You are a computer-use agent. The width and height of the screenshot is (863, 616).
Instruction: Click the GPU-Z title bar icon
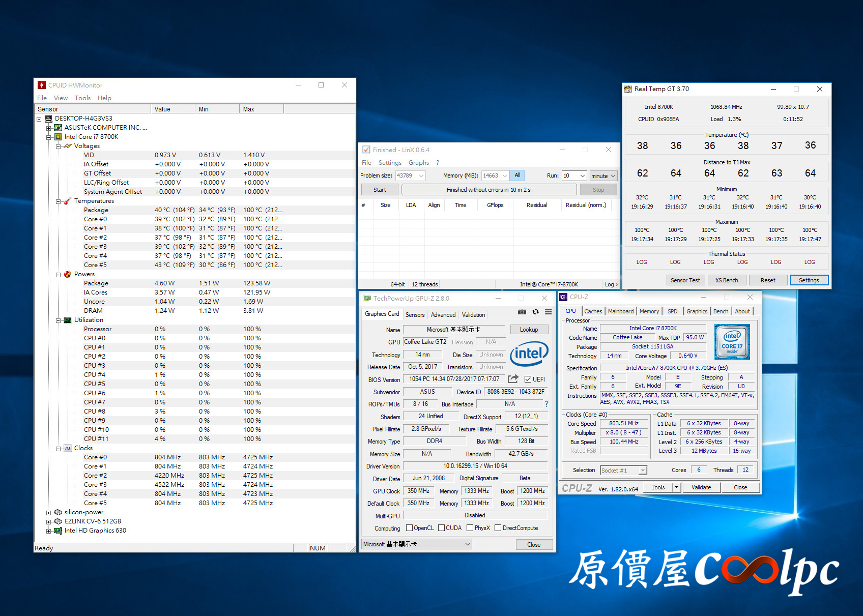[x=367, y=299]
